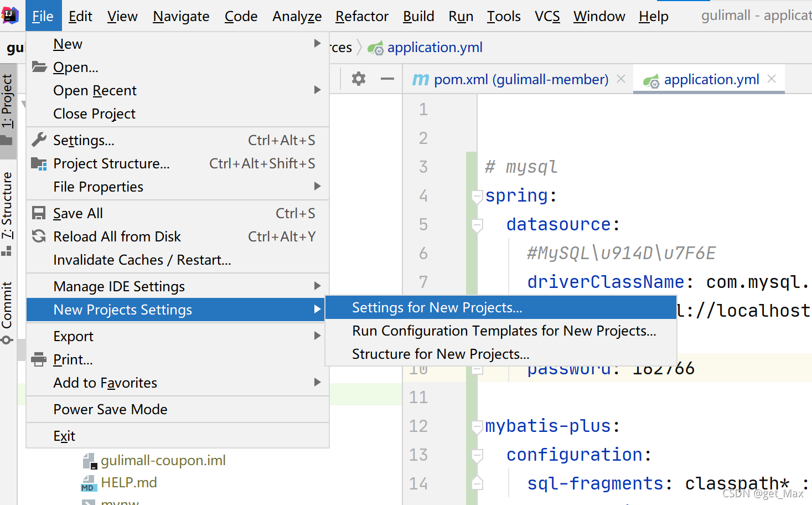
Task: Click the hide panel minus icon
Action: coord(387,79)
